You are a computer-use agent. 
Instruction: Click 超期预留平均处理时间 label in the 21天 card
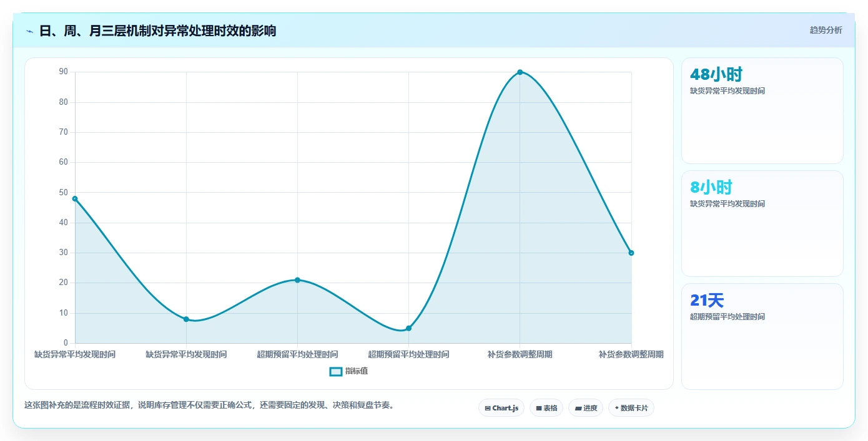pyautogui.click(x=727, y=317)
